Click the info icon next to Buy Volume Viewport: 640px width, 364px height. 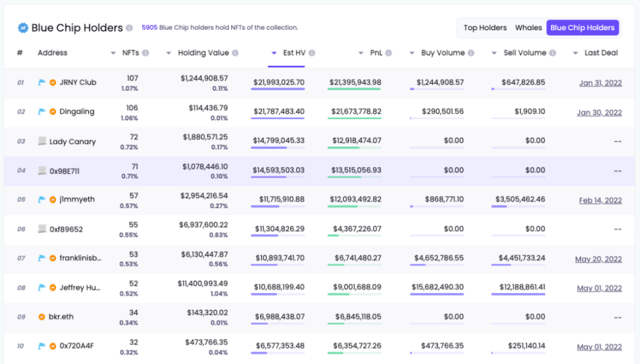point(471,53)
